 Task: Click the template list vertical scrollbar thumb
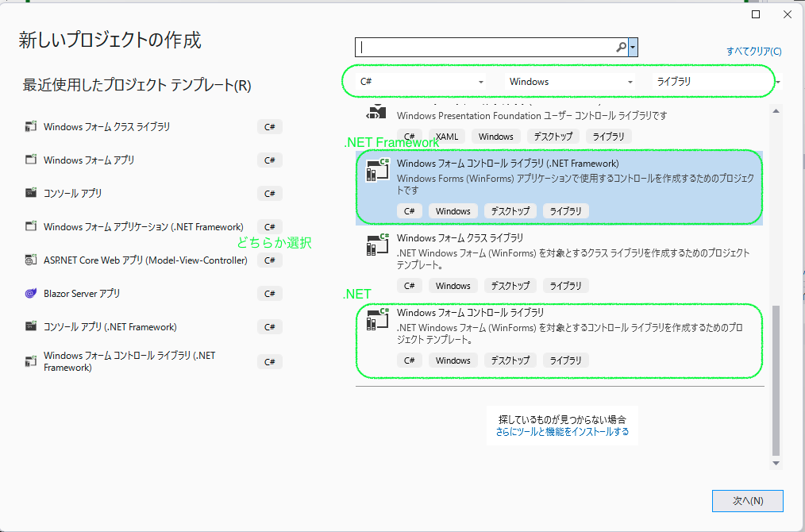coord(776,381)
